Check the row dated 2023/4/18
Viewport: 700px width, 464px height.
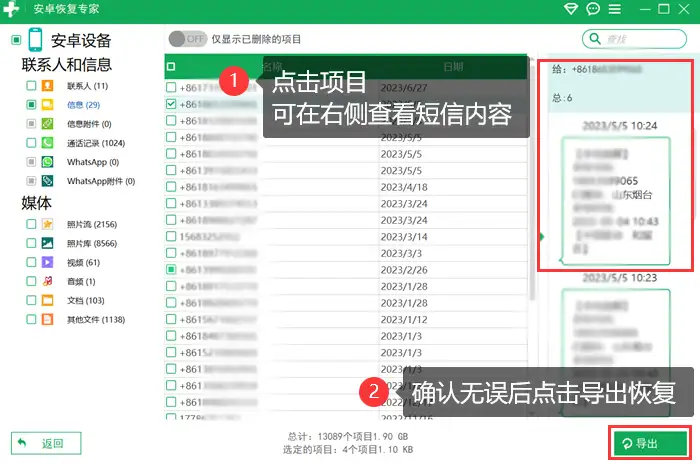tap(171, 187)
